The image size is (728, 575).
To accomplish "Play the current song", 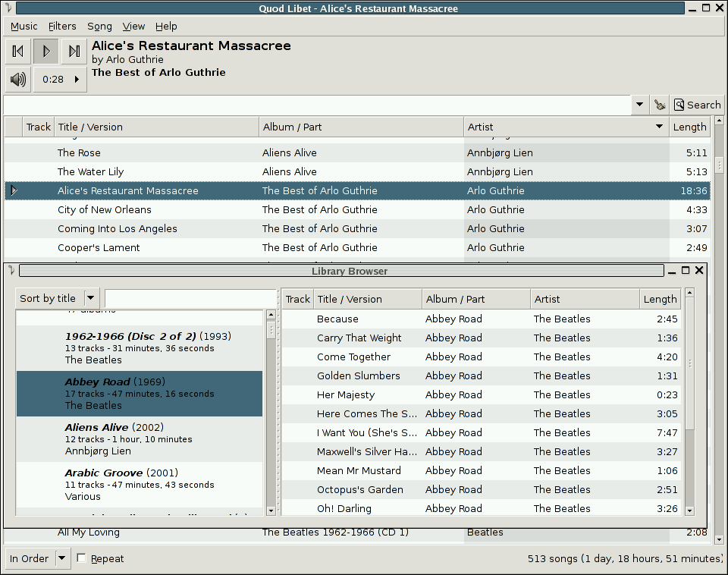I will point(47,51).
